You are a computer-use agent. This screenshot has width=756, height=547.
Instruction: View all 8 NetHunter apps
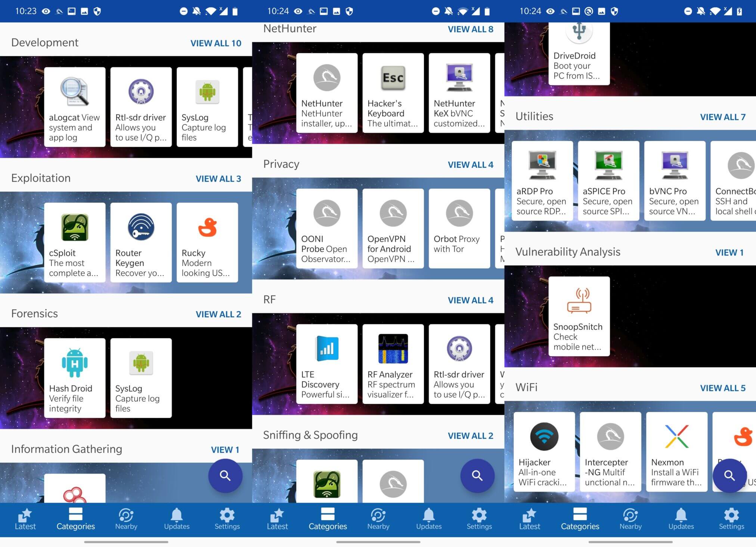(470, 29)
